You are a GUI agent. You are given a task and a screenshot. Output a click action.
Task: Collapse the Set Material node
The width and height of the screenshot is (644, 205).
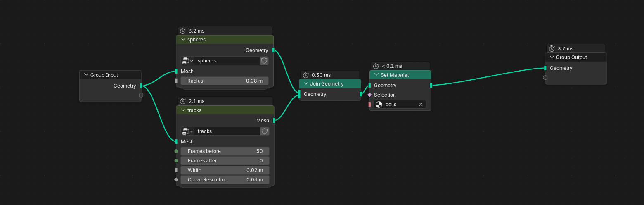click(376, 75)
